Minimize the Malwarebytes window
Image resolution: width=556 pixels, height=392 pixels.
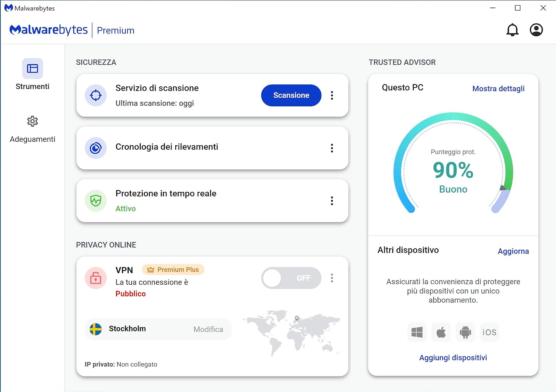click(x=493, y=8)
